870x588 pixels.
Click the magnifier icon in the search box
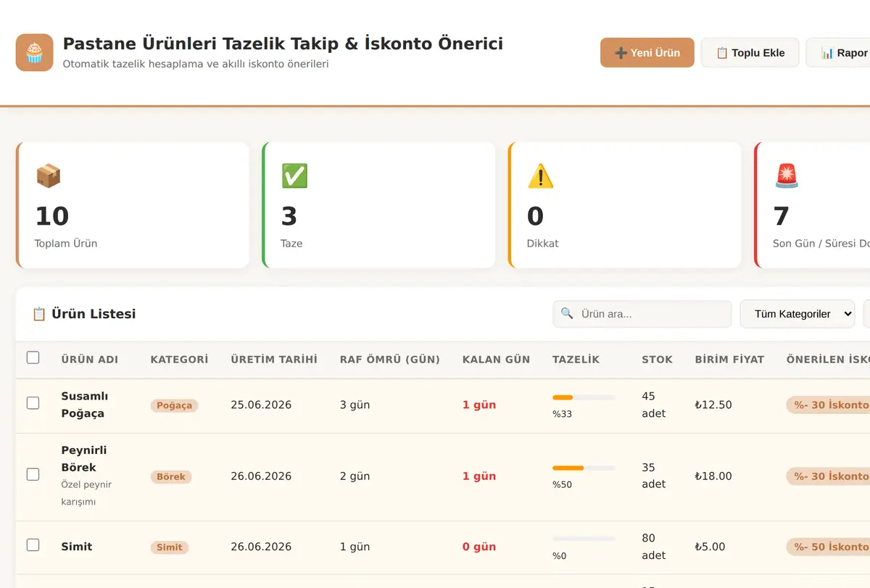tap(567, 314)
